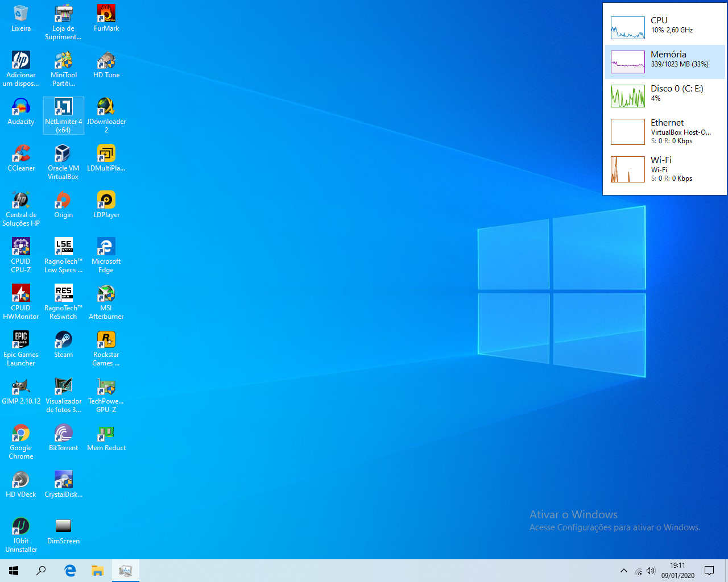This screenshot has width=728, height=582.
Task: Launch RagnoTech ReSwitch shortcut
Action: point(63,302)
